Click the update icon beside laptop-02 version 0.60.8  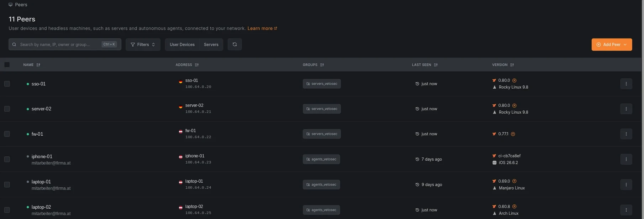click(514, 207)
